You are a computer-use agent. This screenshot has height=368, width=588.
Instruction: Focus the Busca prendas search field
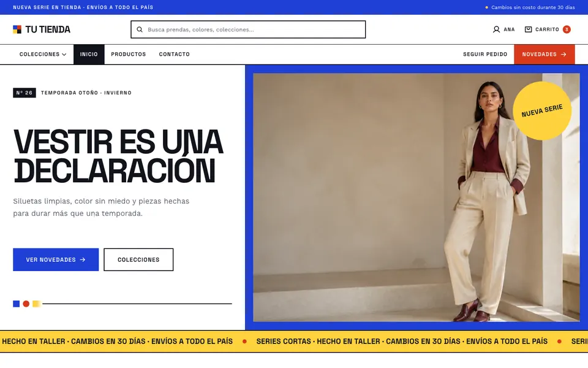[x=248, y=29]
